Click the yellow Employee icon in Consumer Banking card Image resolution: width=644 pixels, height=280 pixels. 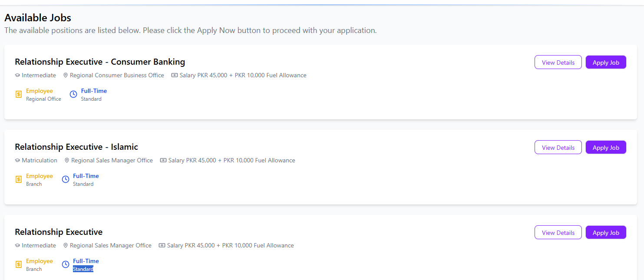point(19,94)
